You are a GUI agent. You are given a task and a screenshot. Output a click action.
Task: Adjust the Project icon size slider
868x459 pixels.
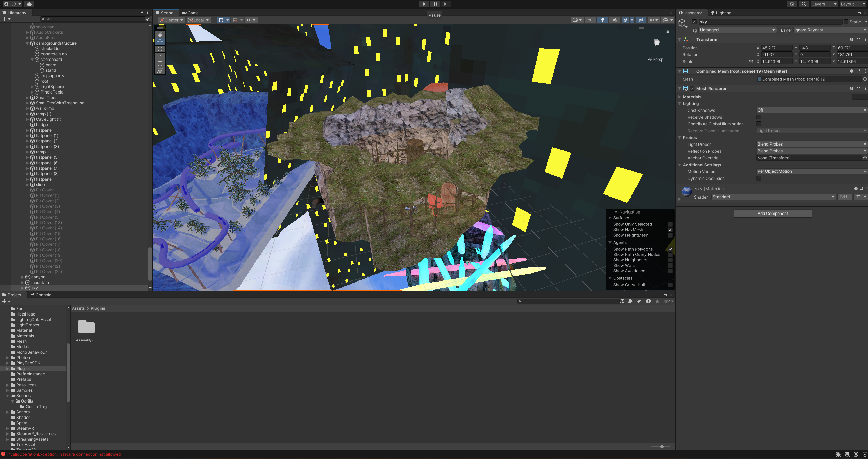pyautogui.click(x=662, y=447)
